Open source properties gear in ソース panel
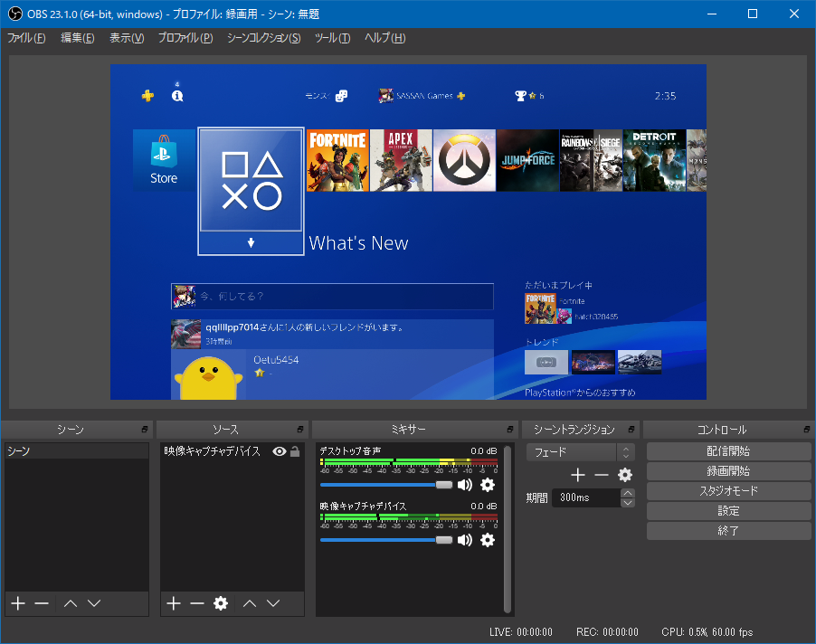 coord(221,603)
